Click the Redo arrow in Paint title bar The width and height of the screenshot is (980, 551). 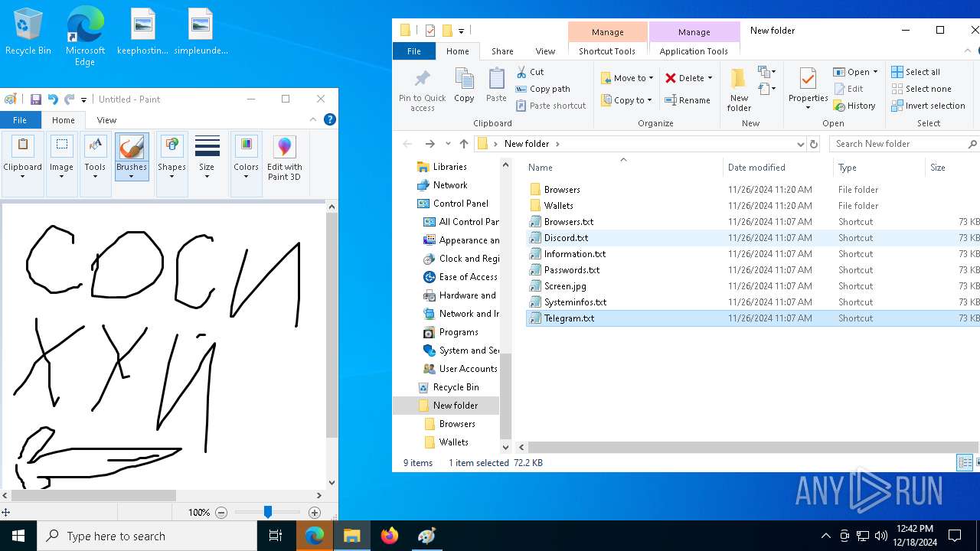click(x=69, y=99)
